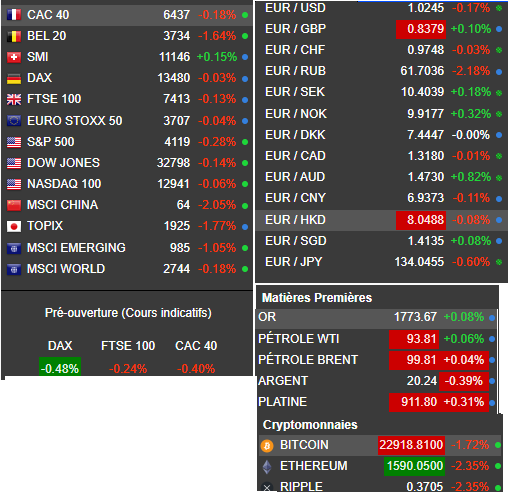Click the 0.9748 EUR / CHF rate
Screen dimensions: 515x496
pyautogui.click(x=426, y=50)
